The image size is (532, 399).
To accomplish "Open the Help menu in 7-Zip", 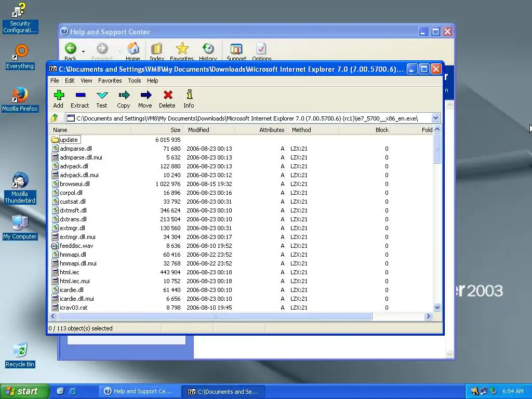I will 152,81.
